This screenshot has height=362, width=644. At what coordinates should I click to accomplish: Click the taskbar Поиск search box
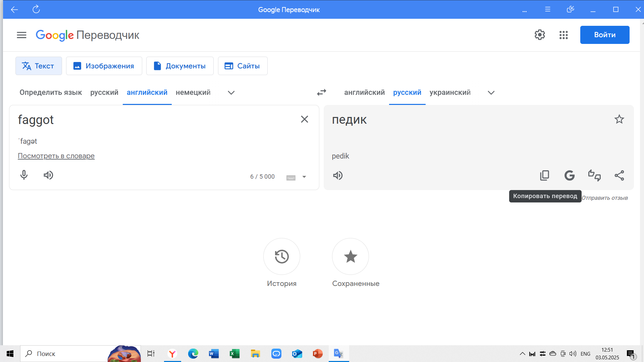click(80, 354)
